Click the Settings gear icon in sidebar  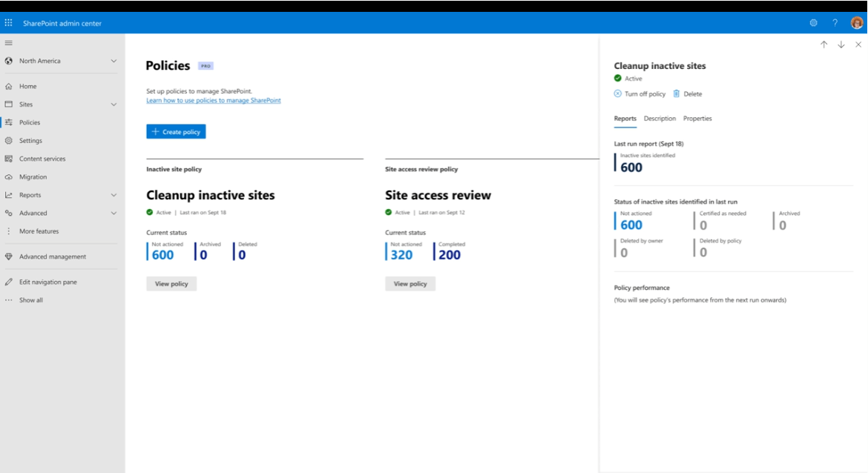point(8,141)
